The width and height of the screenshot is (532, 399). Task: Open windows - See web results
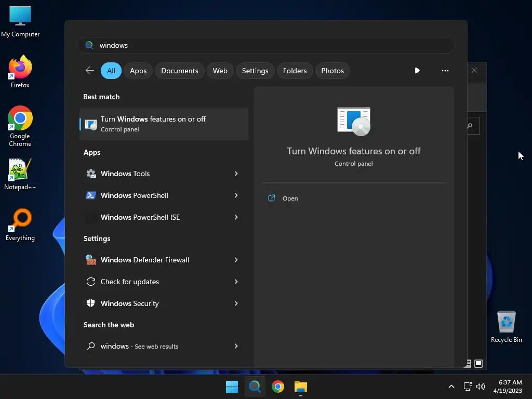coord(164,346)
